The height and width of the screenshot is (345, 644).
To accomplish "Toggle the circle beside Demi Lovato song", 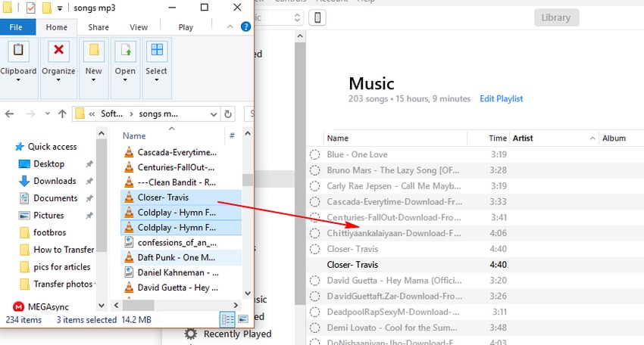I will point(314,328).
